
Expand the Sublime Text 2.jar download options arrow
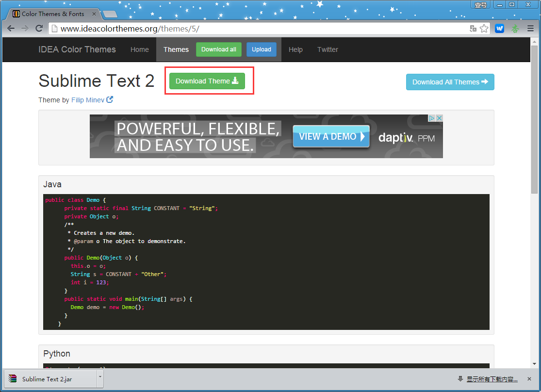coord(100,376)
